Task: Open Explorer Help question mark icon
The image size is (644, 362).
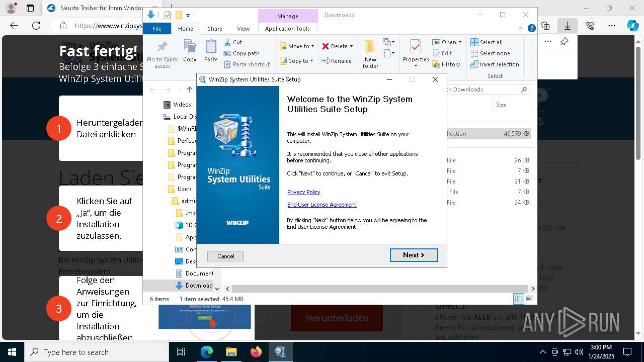Action: click(x=531, y=28)
